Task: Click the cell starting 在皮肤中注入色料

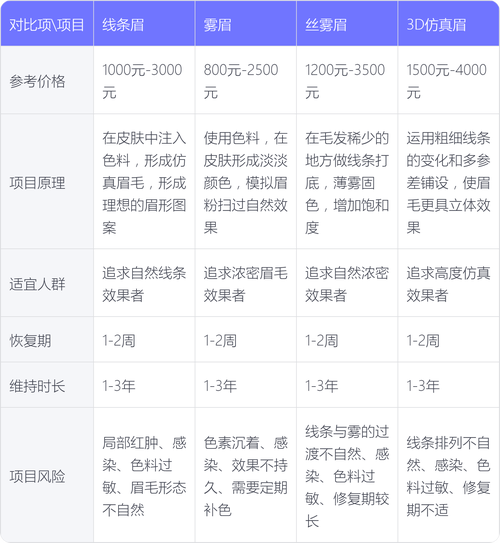Action: pos(144,181)
